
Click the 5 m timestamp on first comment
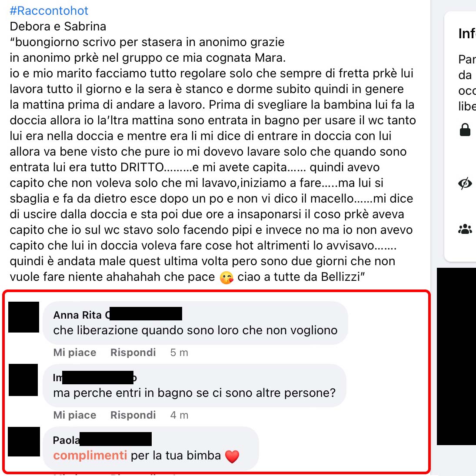pos(179,353)
